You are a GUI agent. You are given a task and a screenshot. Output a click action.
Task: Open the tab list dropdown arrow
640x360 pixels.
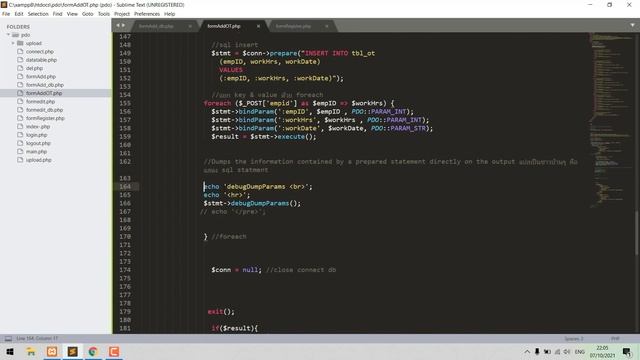(x=632, y=25)
